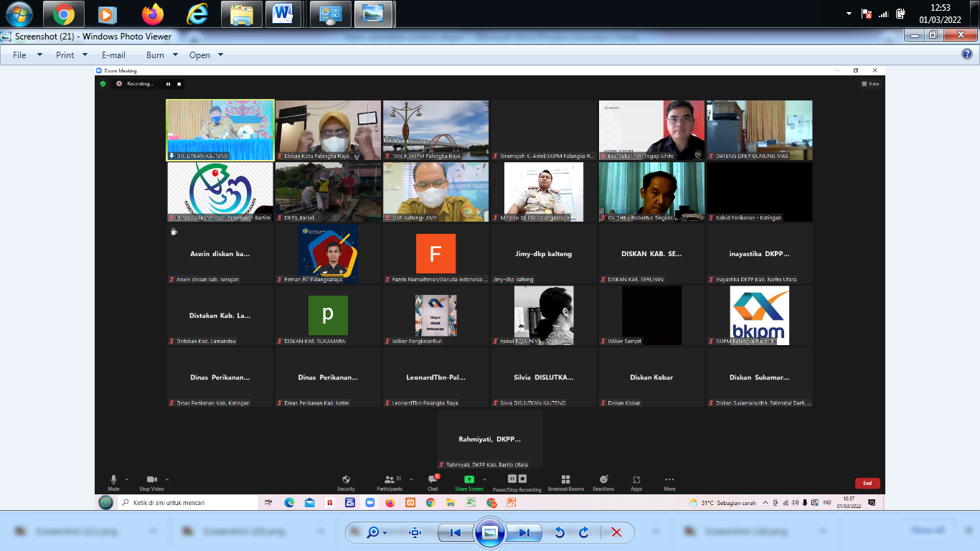Click the red End meeting button
This screenshot has width=980, height=551.
tap(867, 483)
